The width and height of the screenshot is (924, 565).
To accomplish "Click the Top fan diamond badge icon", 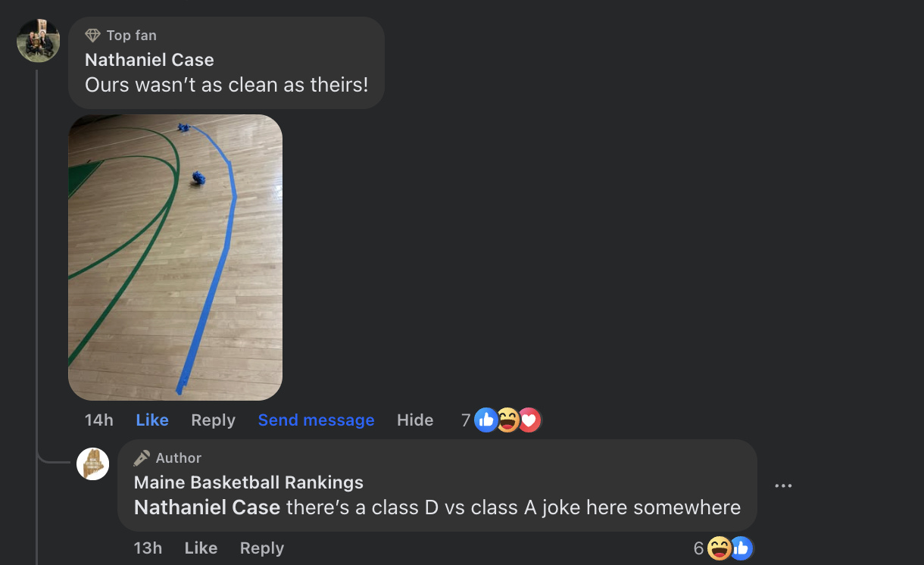I will click(93, 36).
